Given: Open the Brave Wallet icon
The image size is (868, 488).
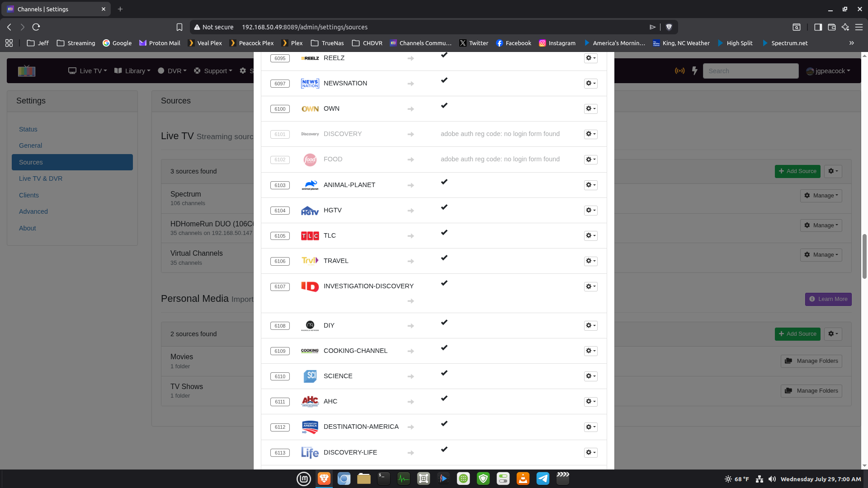Looking at the screenshot, I should point(831,27).
